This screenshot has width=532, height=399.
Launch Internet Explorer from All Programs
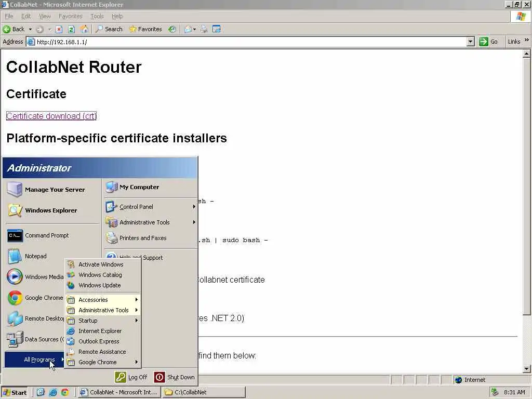pos(103,331)
